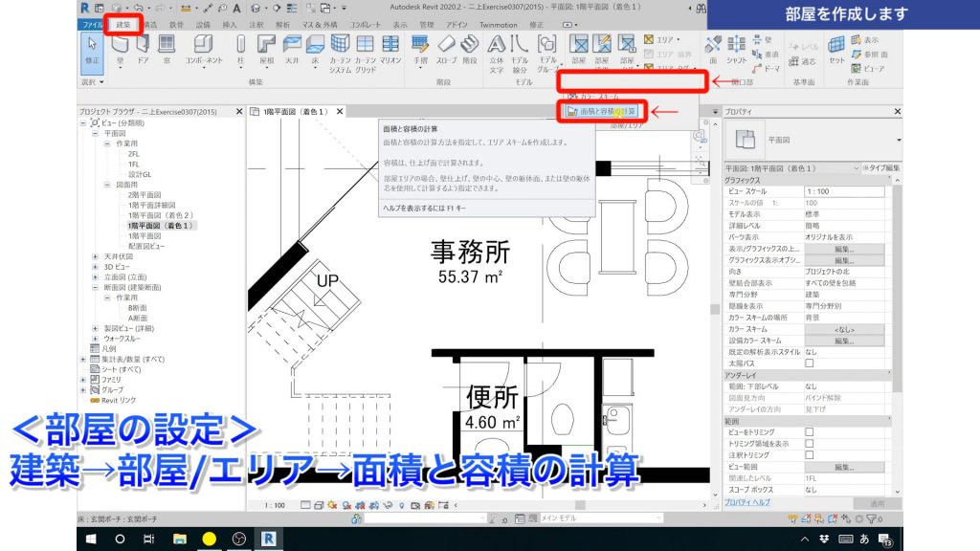
Task: Click the 編集 button for ビュー範囲
Action: (843, 468)
